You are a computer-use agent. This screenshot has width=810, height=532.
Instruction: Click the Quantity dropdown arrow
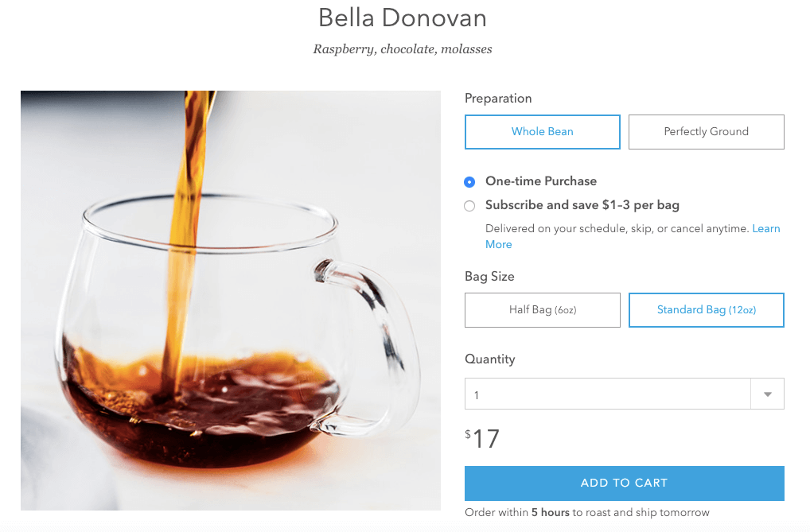(x=768, y=394)
